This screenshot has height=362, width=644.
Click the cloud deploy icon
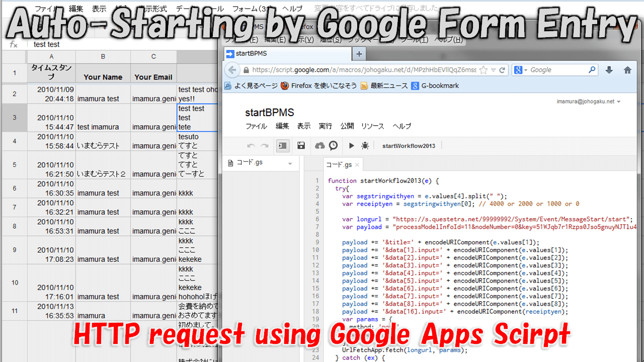point(320,145)
